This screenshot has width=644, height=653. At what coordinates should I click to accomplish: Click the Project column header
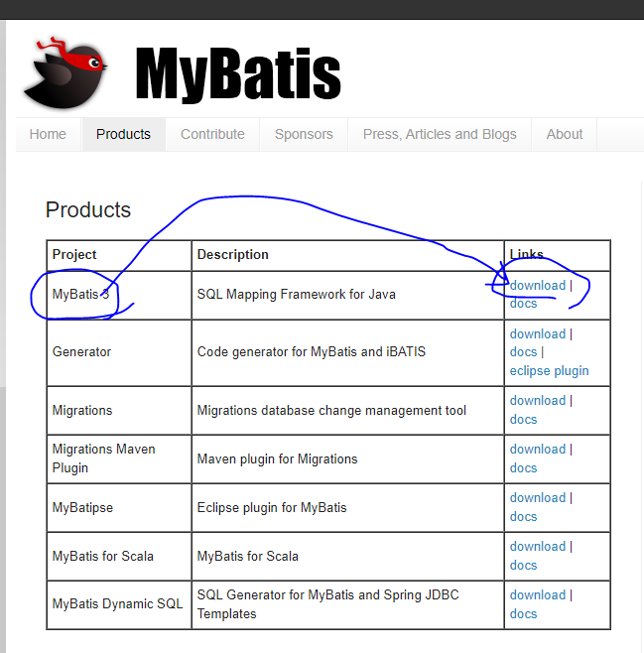(119, 255)
